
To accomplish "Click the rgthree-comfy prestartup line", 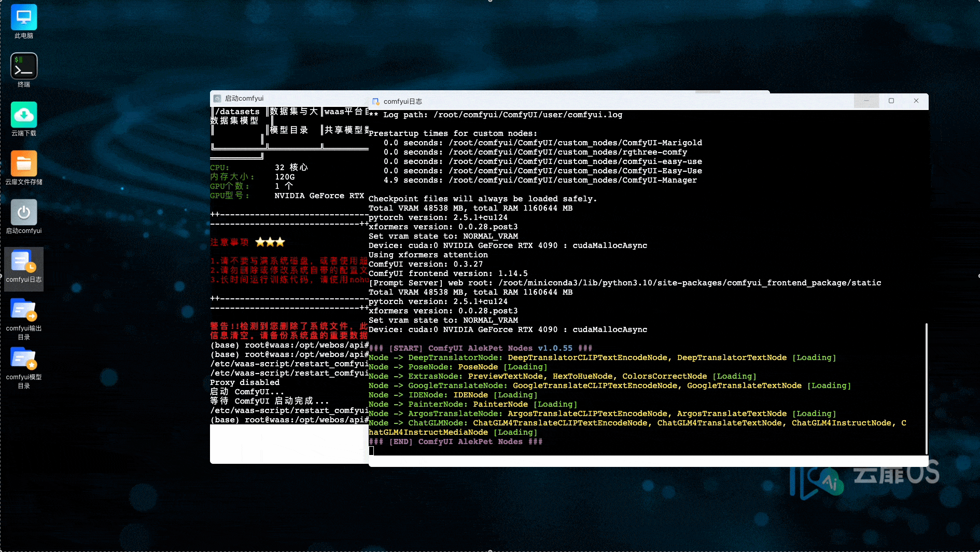I will click(x=536, y=153).
